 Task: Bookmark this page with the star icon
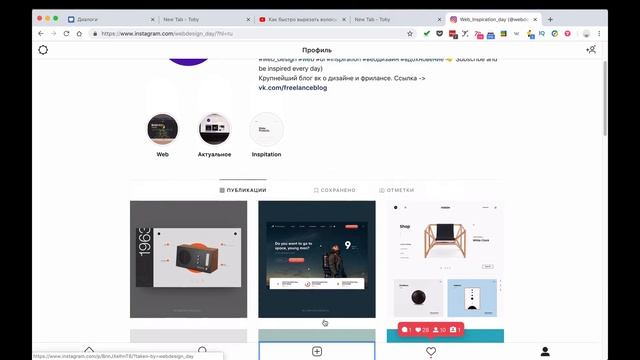pyautogui.click(x=410, y=33)
